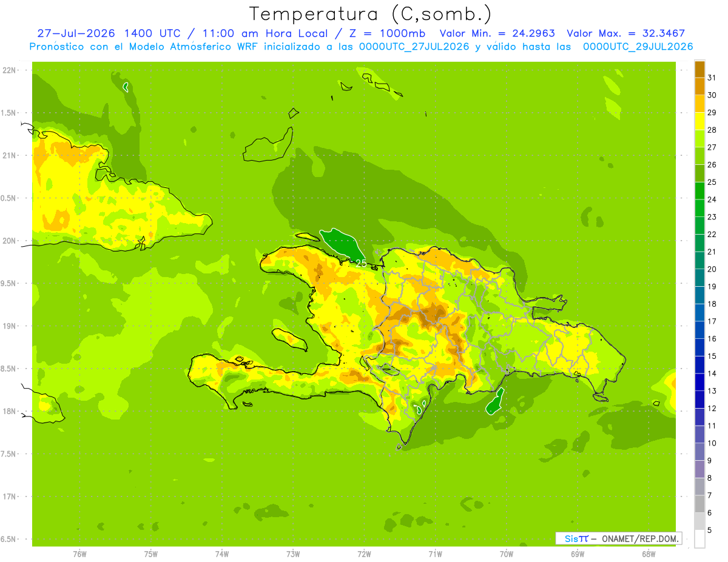Click the longitude axis label "70W"
728x562 pixels.
507,554
